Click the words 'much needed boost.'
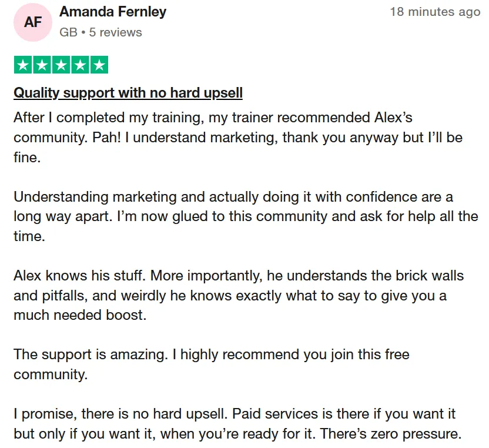This screenshot has height=448, width=489. 80,315
